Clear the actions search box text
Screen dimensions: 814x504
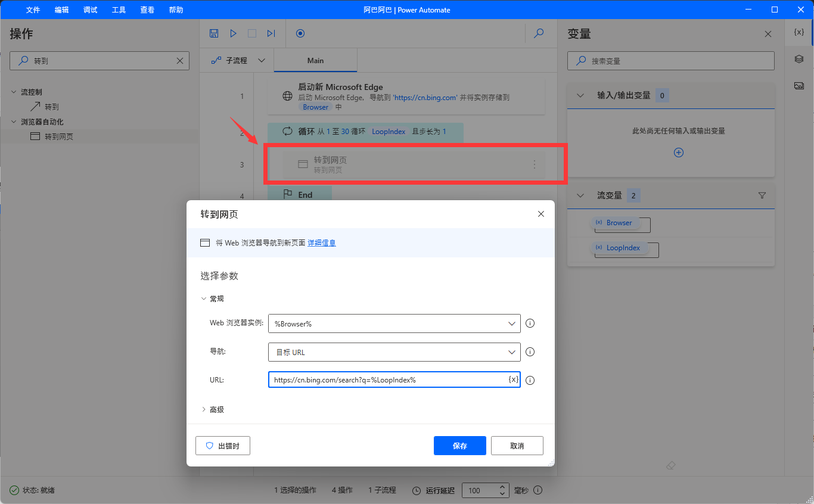point(180,61)
